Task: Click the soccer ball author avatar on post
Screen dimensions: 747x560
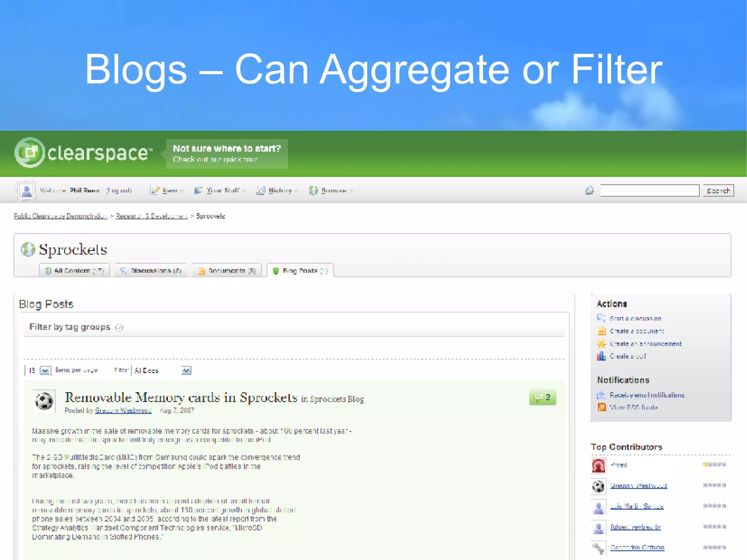Action: 44,402
